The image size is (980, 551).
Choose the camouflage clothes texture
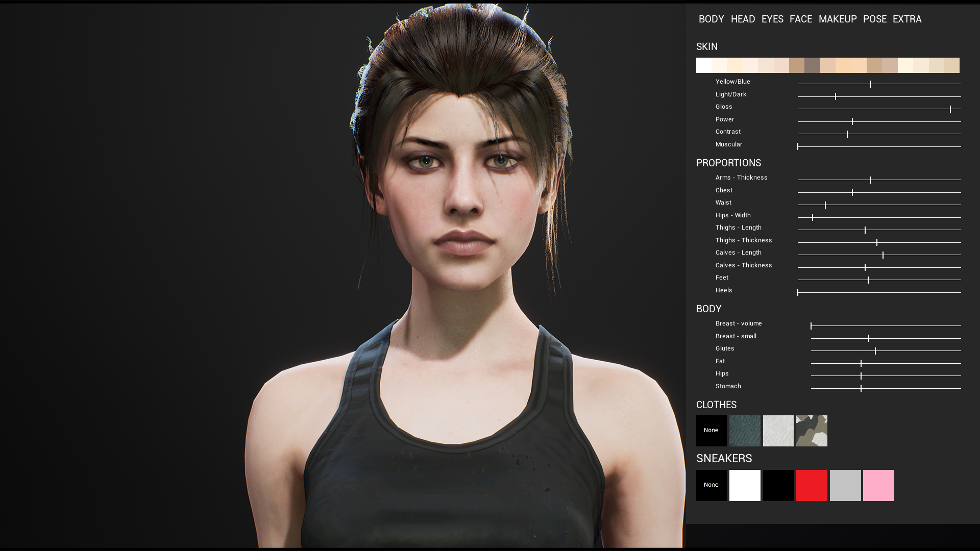click(x=811, y=431)
